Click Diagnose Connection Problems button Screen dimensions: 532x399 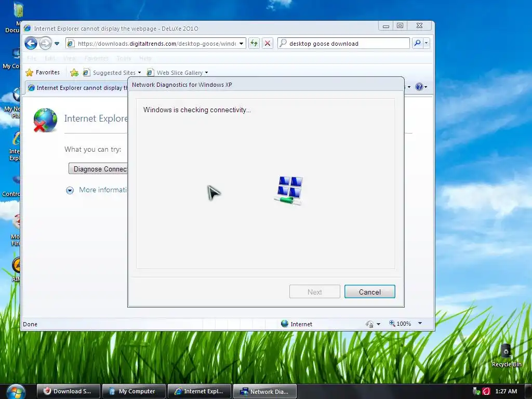click(98, 169)
